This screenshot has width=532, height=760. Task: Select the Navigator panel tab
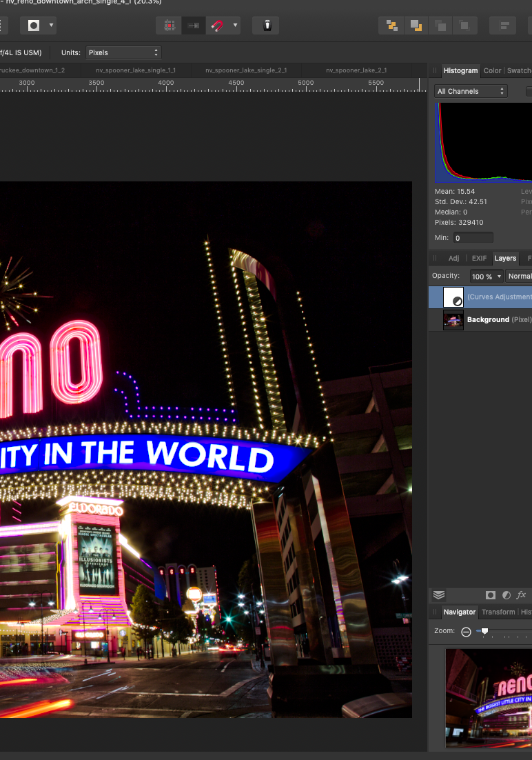460,612
